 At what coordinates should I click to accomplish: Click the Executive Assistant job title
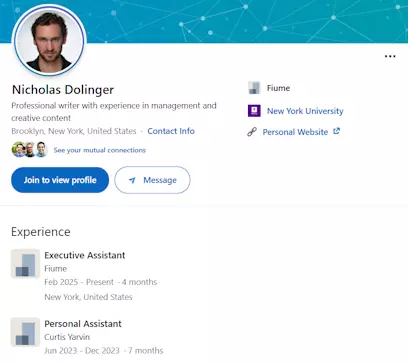tap(85, 255)
